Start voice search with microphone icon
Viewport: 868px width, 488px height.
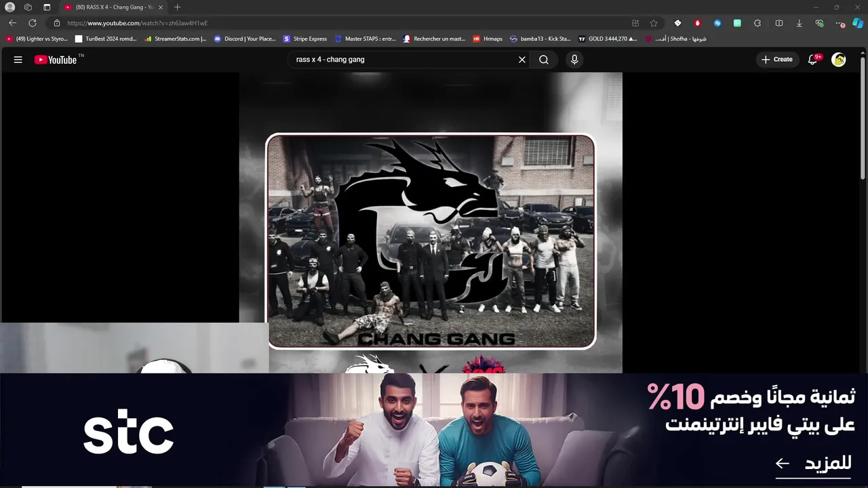pos(574,60)
